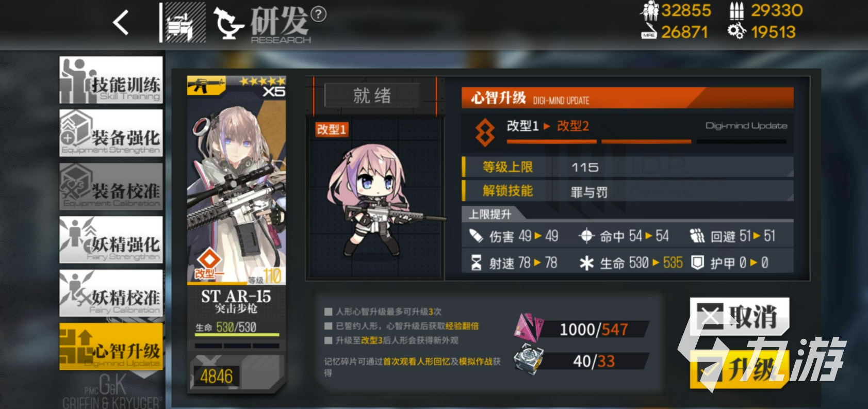868x409 pixels.
Task: Open the 装备强化 Equipment Strengthen tab
Action: coord(111,133)
